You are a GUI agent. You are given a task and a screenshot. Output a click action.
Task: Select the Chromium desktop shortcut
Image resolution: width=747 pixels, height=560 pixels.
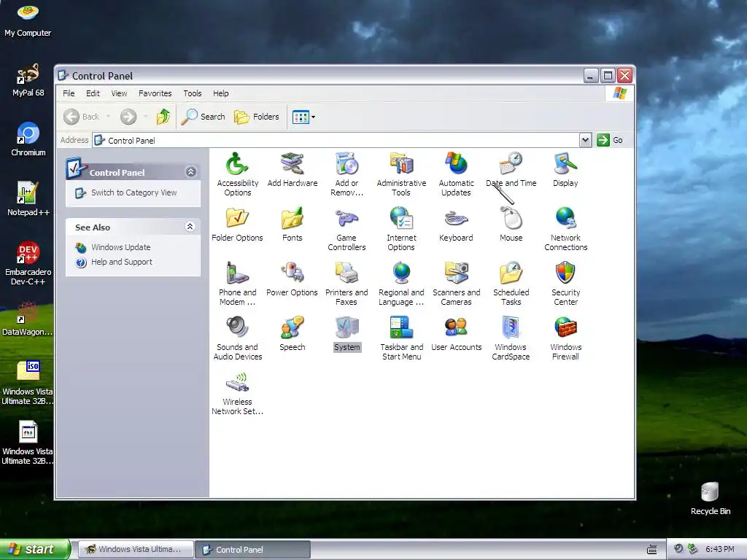[x=28, y=139]
